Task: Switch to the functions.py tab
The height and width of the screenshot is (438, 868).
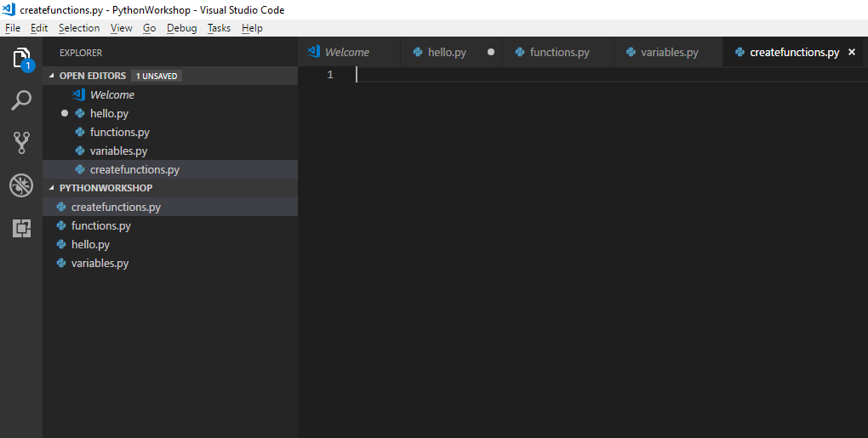Action: point(558,52)
